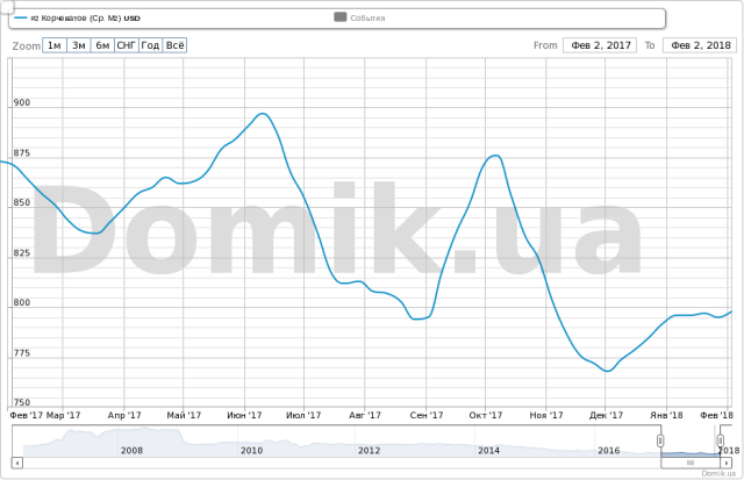The height and width of the screenshot is (480, 744).
Task: Click the 2008 label in navigator
Action: point(131,450)
